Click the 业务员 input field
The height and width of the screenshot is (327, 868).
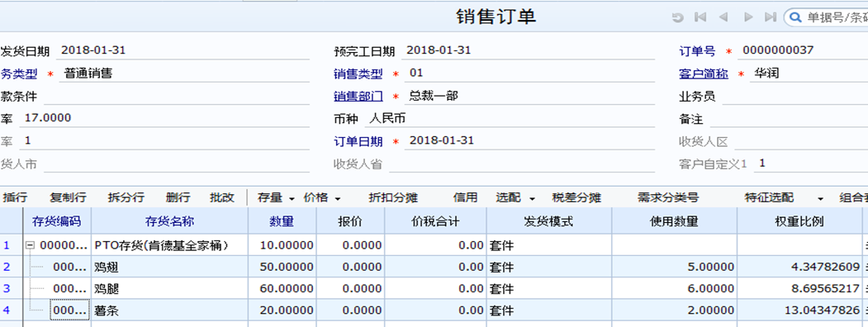point(795,97)
